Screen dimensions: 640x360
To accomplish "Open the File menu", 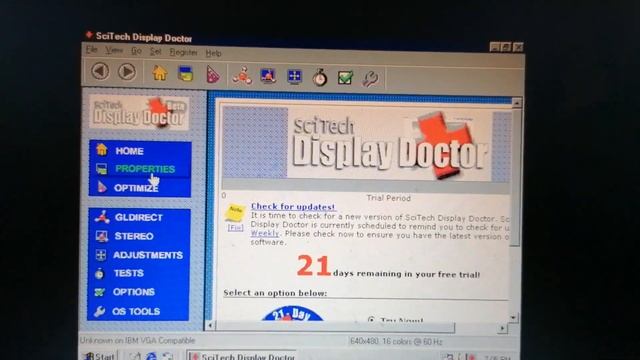I will (91, 50).
